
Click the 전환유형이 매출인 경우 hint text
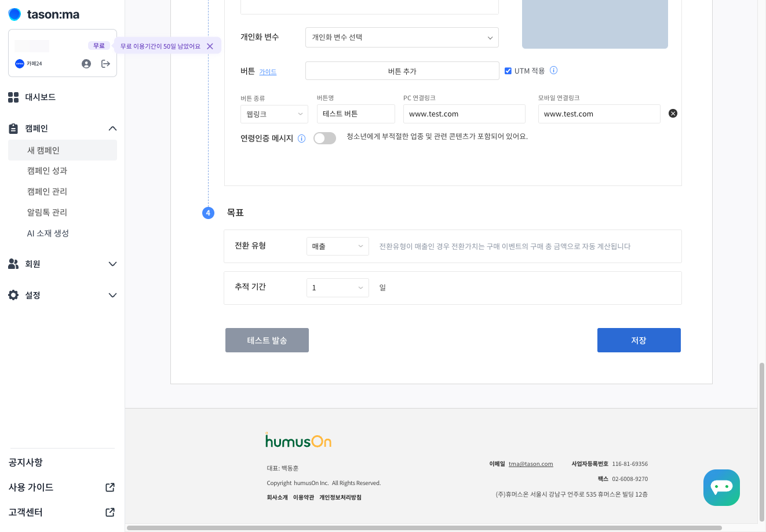[505, 246]
